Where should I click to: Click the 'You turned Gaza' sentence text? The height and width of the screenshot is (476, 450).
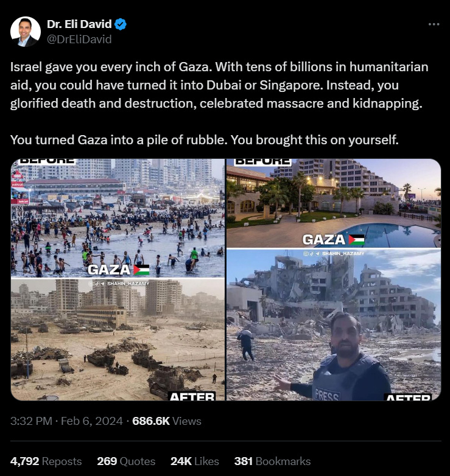tap(205, 140)
